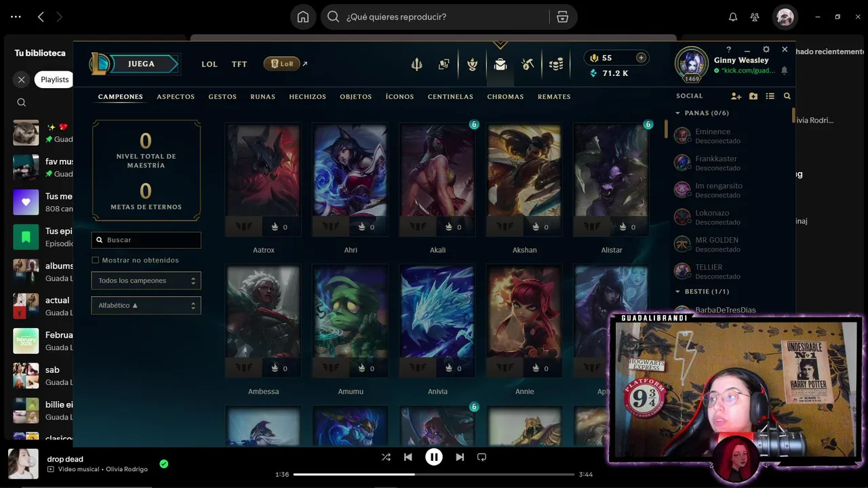This screenshot has width=868, height=488.
Task: Click the new folder icon in Social
Action: click(x=753, y=96)
